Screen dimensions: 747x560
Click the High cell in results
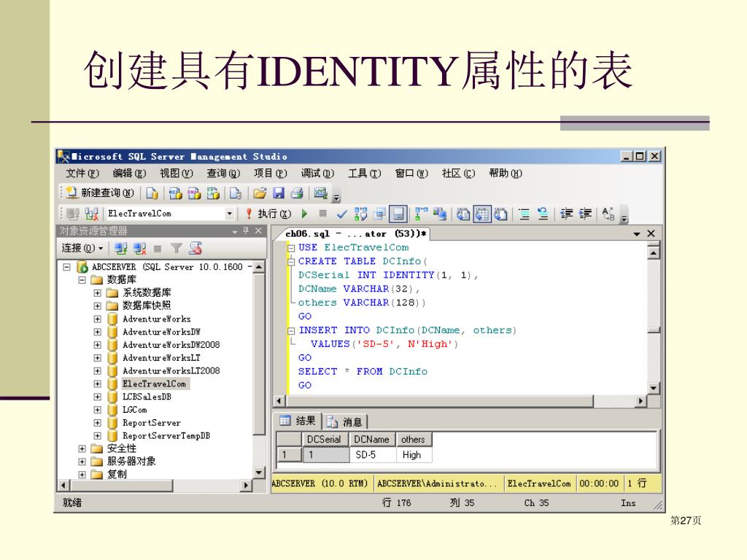click(414, 455)
